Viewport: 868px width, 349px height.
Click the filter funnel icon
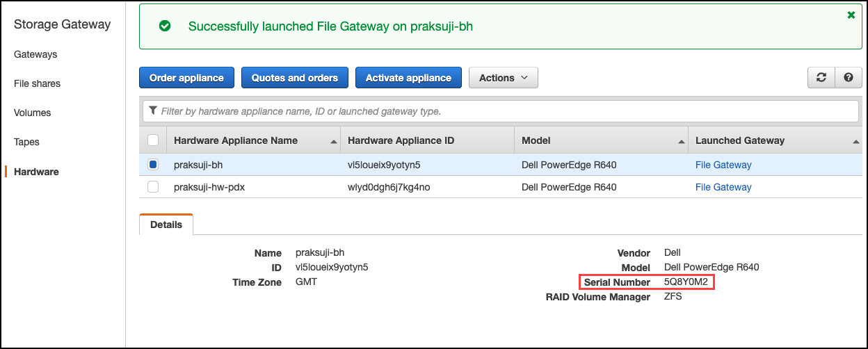tap(152, 111)
